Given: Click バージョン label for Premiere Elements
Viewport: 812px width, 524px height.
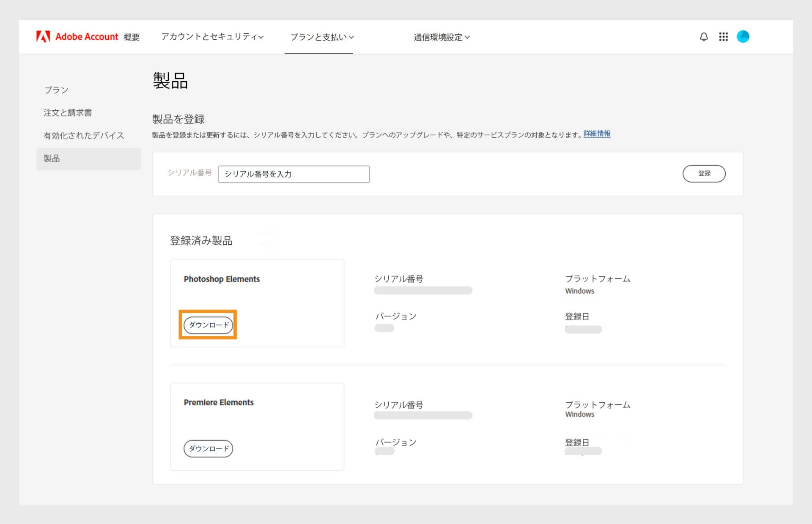Looking at the screenshot, I should 396,442.
